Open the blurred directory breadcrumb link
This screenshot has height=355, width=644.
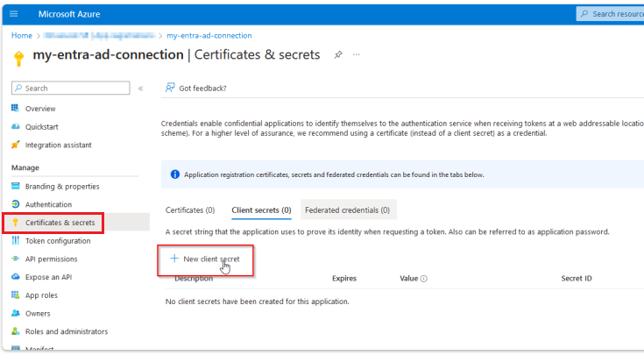tap(99, 36)
